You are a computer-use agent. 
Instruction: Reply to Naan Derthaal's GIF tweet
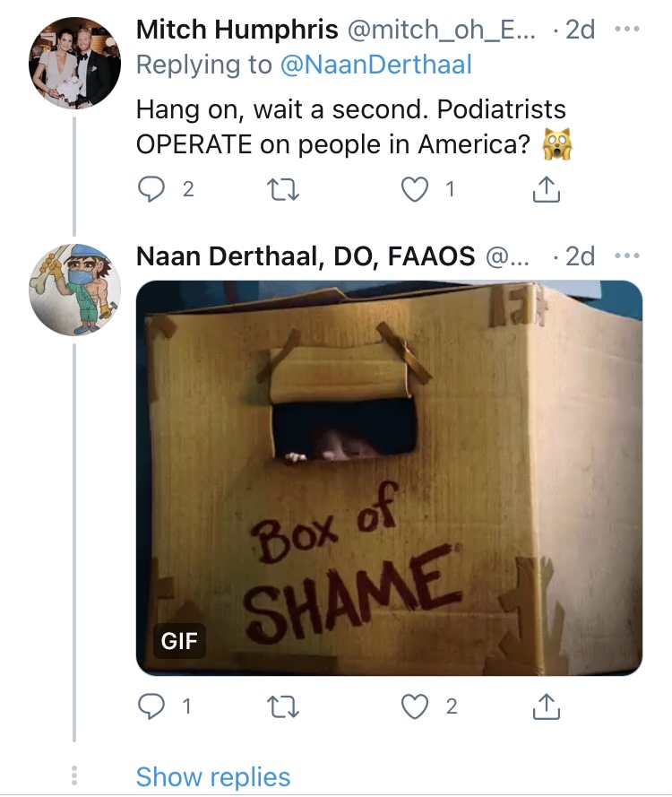pos(151,706)
